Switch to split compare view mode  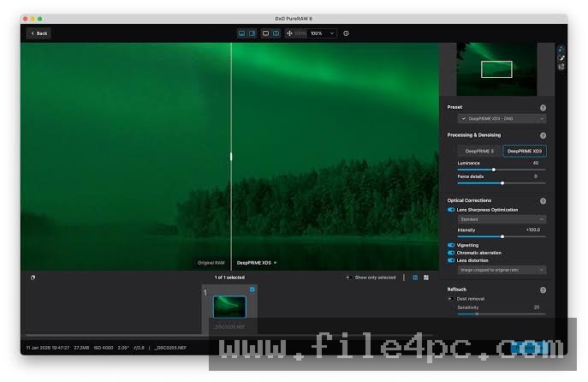276,33
